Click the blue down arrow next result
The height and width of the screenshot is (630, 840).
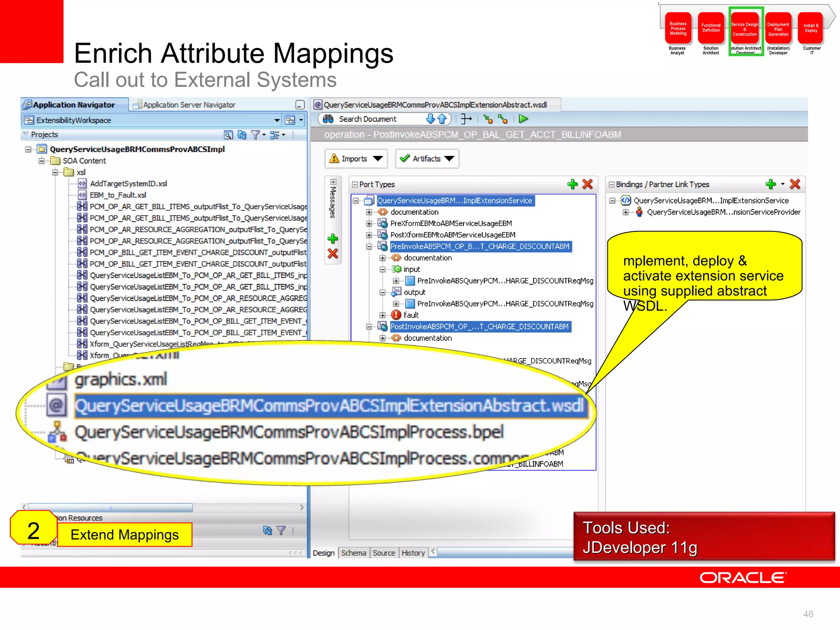coord(430,119)
